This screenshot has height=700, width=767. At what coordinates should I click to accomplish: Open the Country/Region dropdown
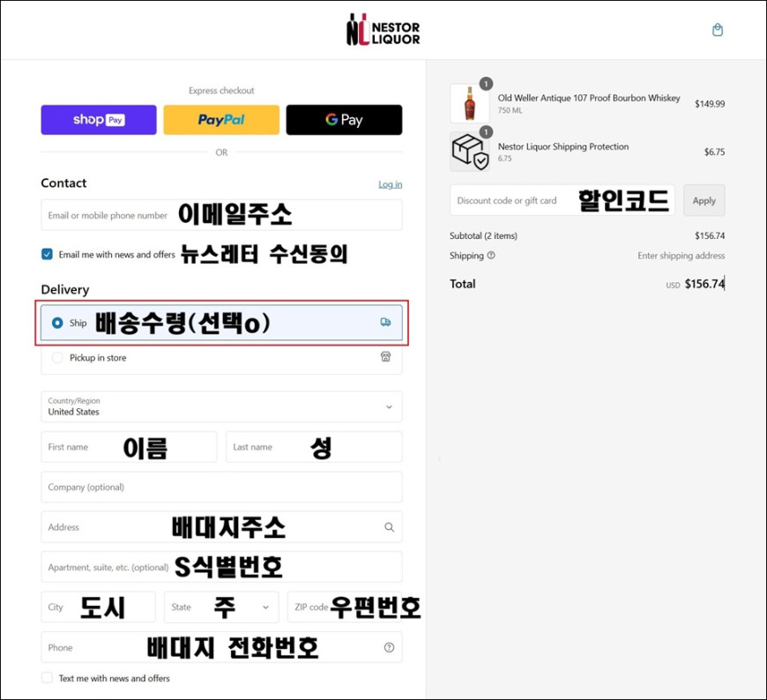tap(221, 406)
